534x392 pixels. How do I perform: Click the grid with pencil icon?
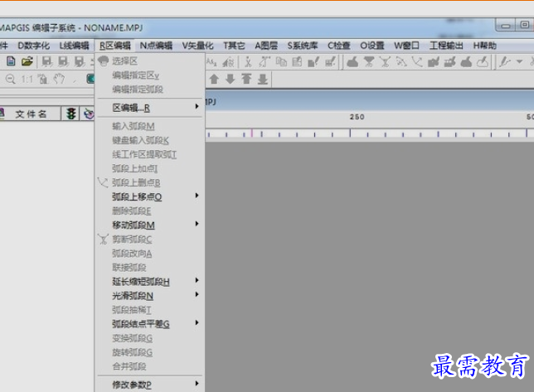(330, 62)
